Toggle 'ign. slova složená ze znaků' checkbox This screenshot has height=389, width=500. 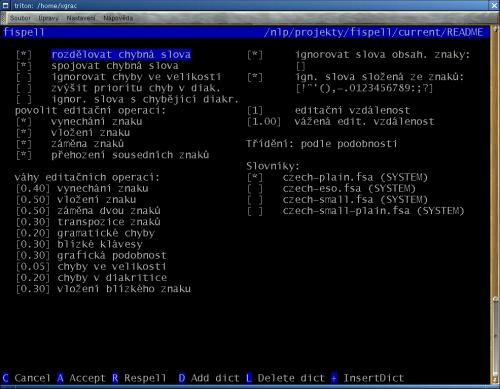tap(255, 77)
